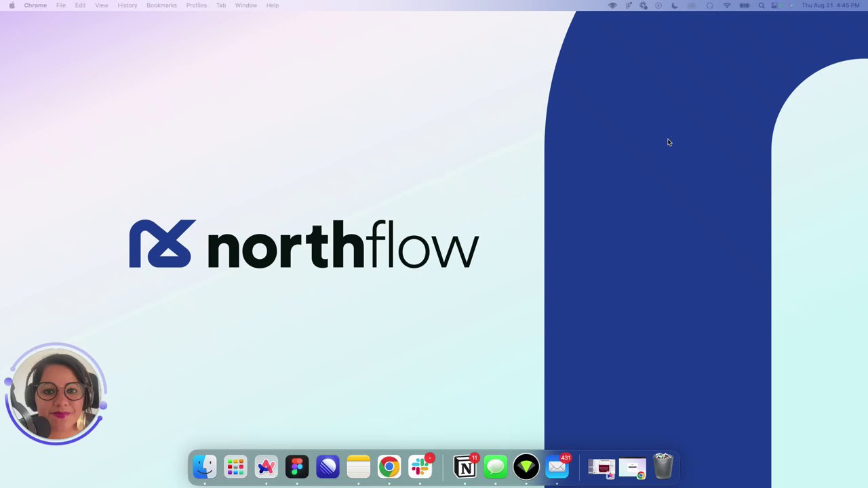Open Mail with 431 badge
Screen dimensions: 868x488
click(x=557, y=467)
